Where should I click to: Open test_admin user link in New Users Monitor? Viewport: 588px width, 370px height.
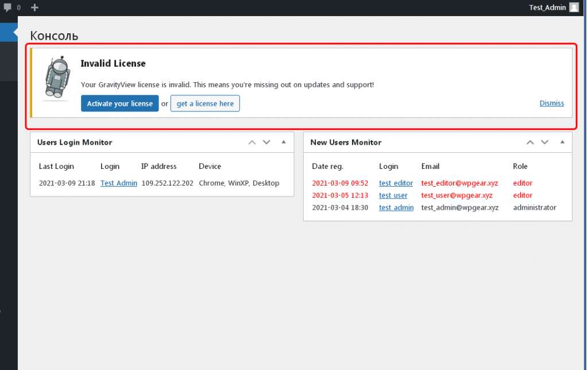(x=396, y=207)
